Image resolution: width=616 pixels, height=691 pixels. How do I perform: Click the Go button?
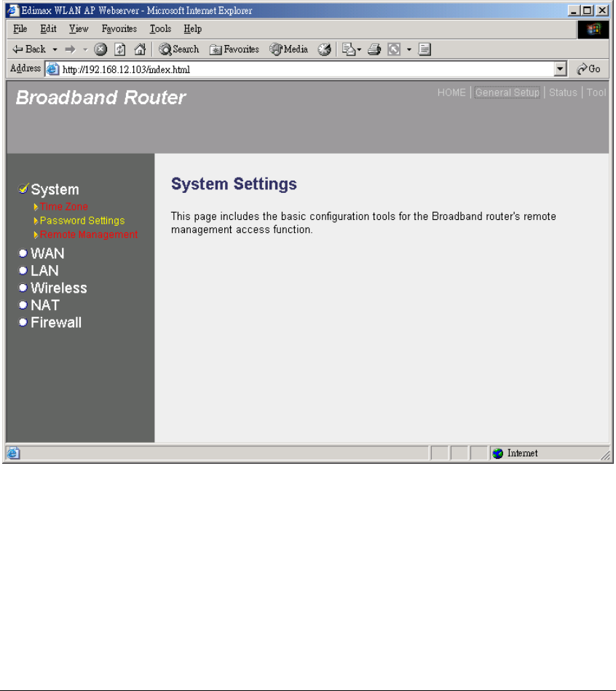[x=588, y=68]
